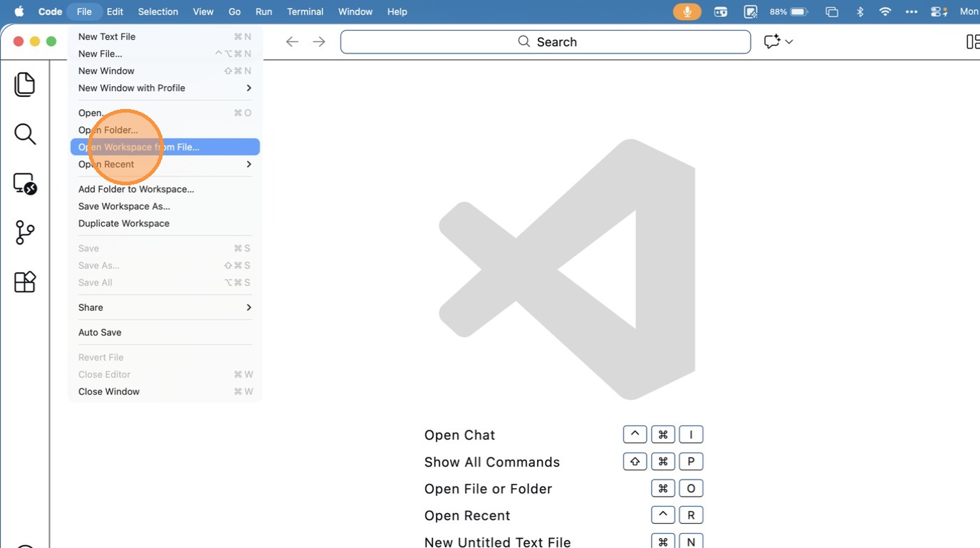Go forward using the right arrow
Image resolution: width=980 pixels, height=548 pixels.
(319, 42)
